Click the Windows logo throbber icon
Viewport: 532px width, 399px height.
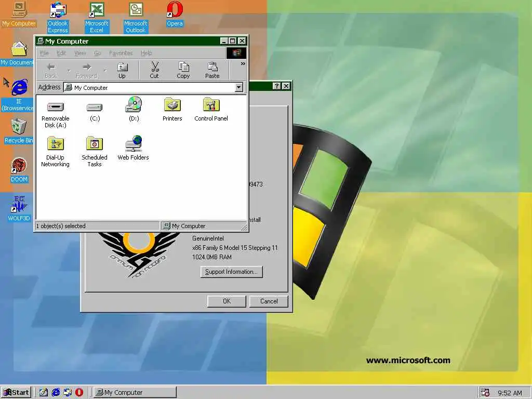pyautogui.click(x=236, y=53)
